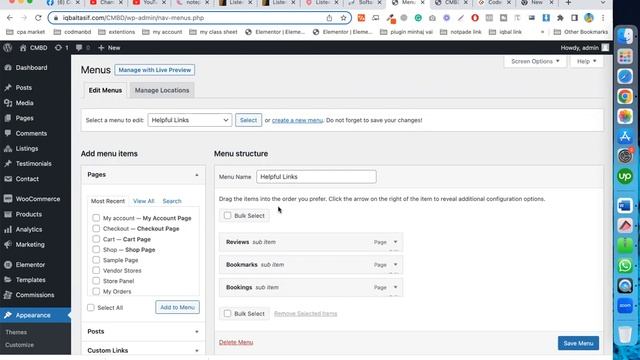640x360 pixels.
Task: Switch to the Most Recent pages tab
Action: point(108,201)
